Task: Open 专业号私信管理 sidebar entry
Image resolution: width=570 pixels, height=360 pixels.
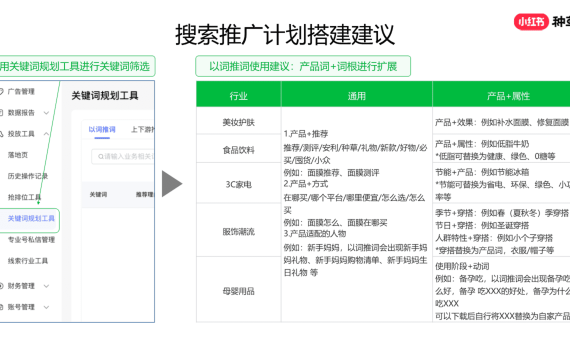Action: point(31,240)
